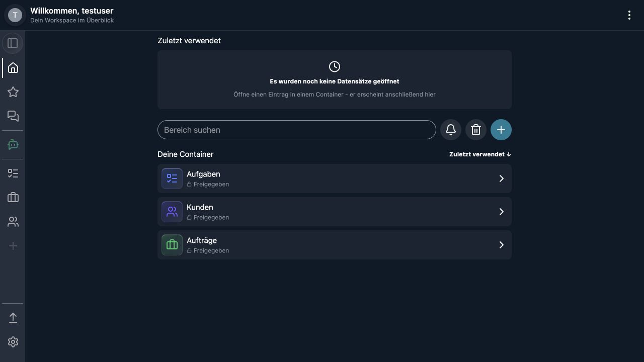
Task: Focus the Bereich suchen search field
Action: click(297, 130)
